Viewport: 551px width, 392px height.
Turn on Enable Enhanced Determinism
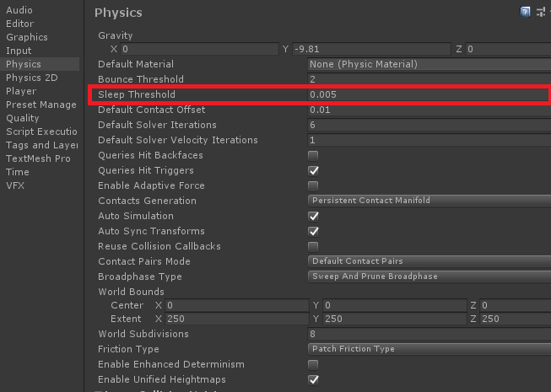coord(313,365)
